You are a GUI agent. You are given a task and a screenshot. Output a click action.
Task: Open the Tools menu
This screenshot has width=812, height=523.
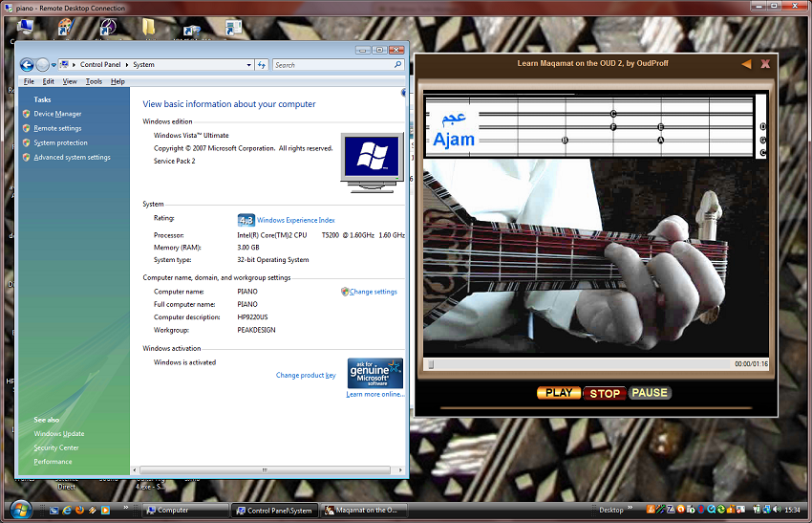[x=94, y=81]
